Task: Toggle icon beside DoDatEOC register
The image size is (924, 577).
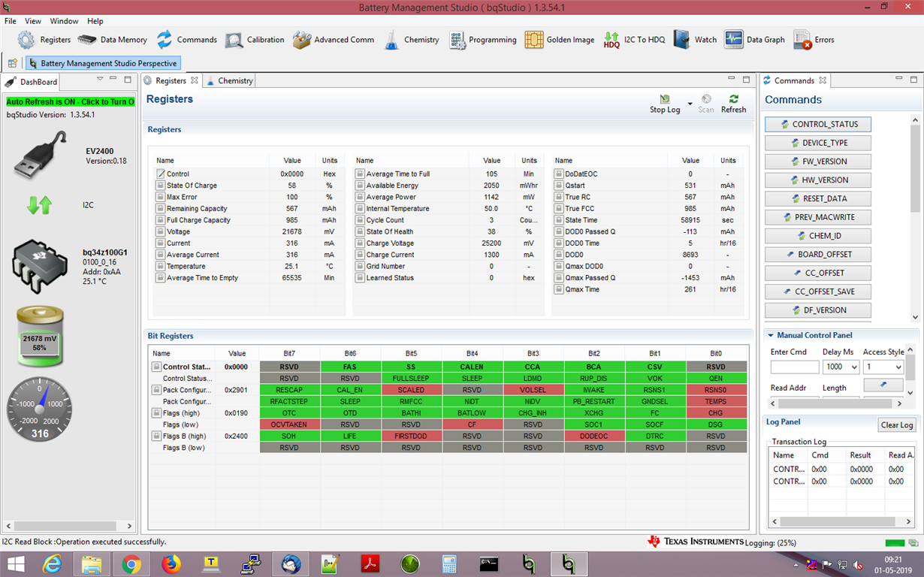Action: (x=558, y=174)
